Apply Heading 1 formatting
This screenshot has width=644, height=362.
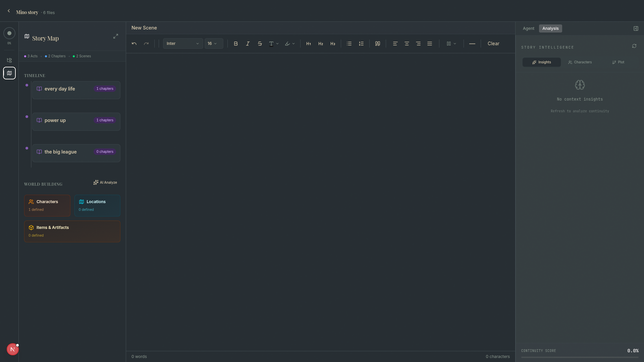[x=309, y=44]
